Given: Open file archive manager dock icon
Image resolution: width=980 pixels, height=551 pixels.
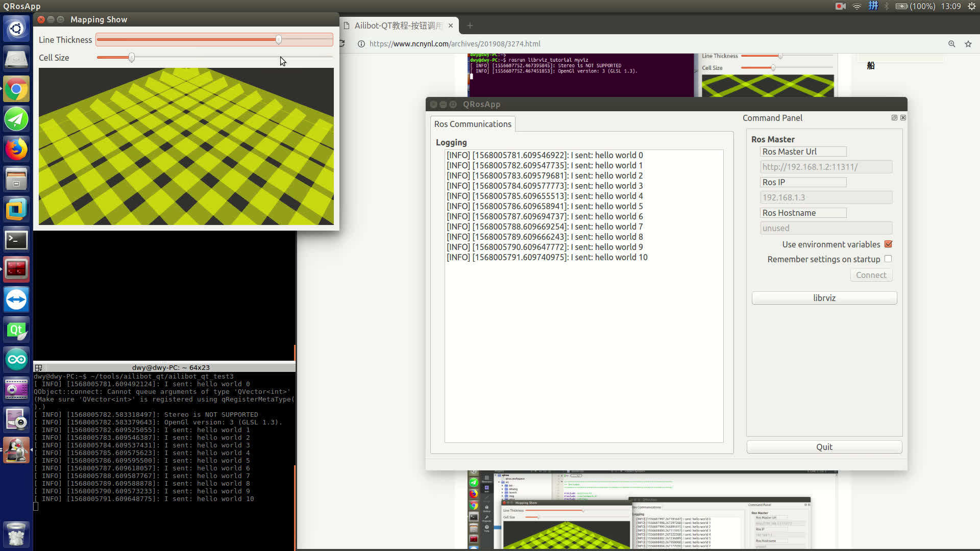Looking at the screenshot, I should pyautogui.click(x=16, y=180).
